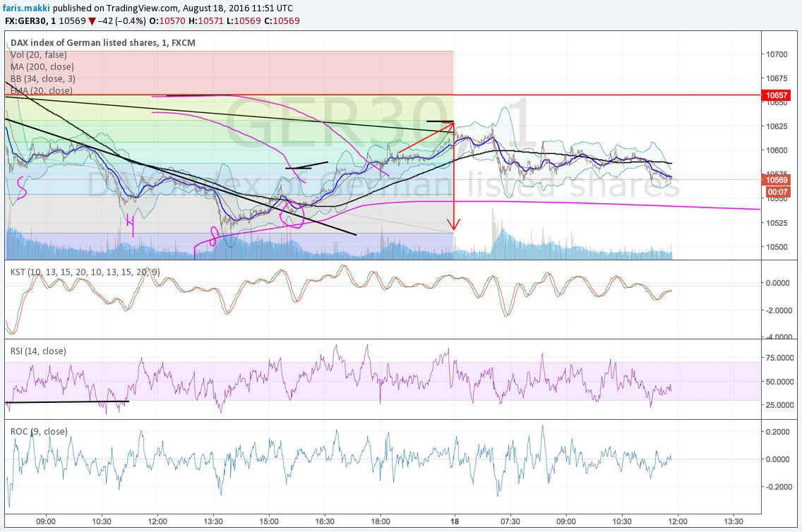Click 50.0000 on the RSI scale
Viewport: 802px width, 532px height.
[x=779, y=381]
